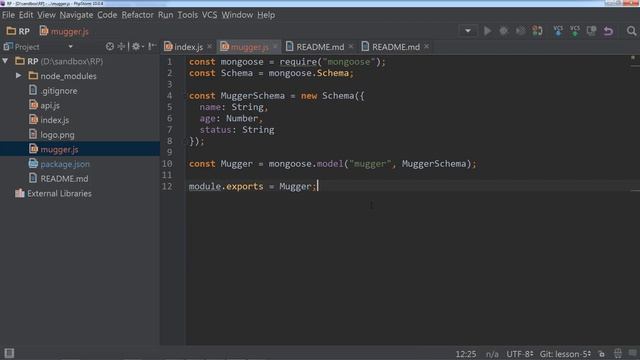Click the Hector inspector icon in the status bar
640x360 pixels.
tap(618, 353)
